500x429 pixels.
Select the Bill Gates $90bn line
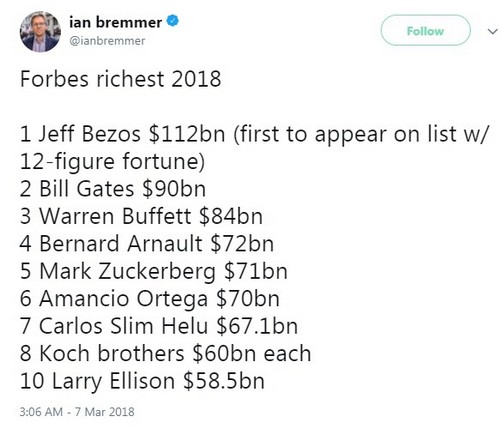coord(113,189)
